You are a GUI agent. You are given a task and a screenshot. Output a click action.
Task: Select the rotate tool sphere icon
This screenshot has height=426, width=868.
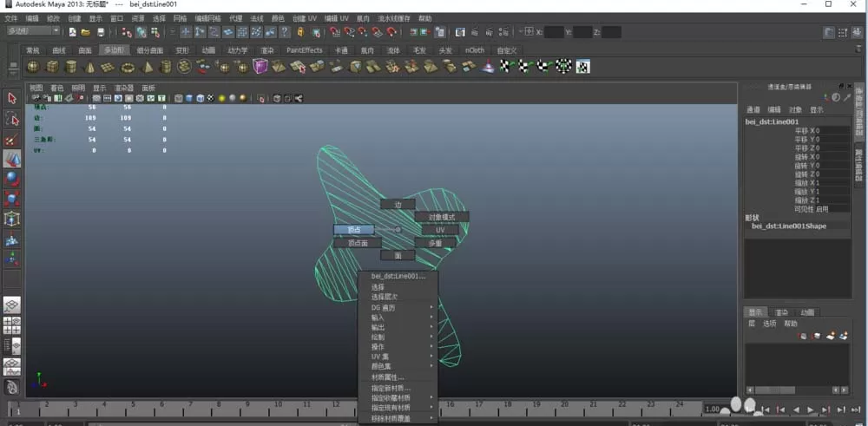pyautogui.click(x=12, y=178)
